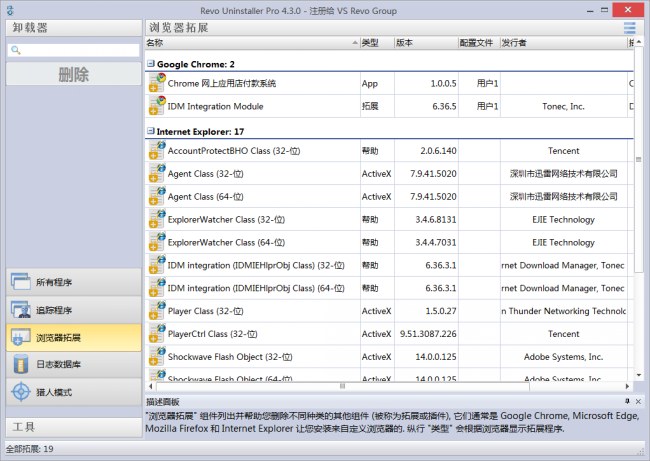The image size is (650, 461).
Task: Switch to 猎人模式
Action: (x=74, y=392)
